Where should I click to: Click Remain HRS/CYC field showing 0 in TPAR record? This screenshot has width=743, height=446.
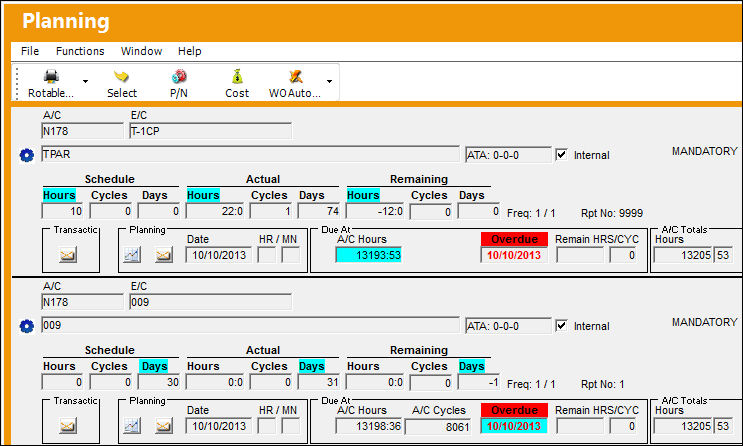(x=623, y=255)
